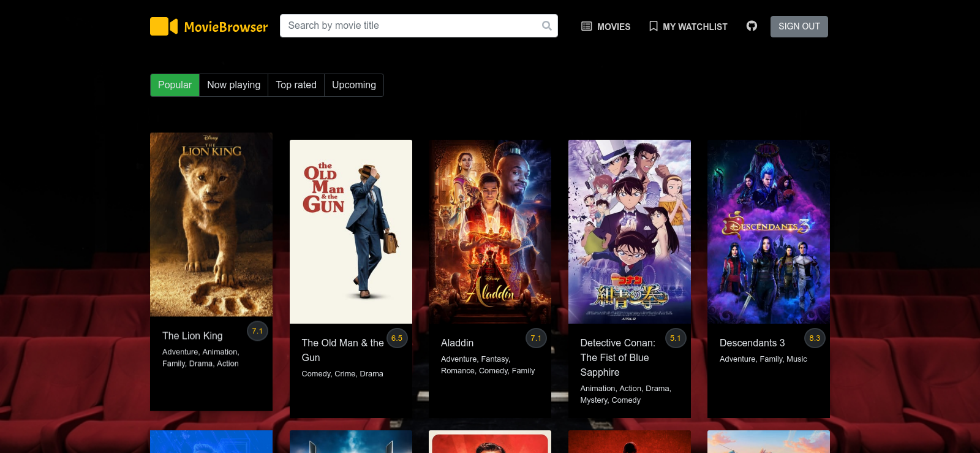Show Upcoming movies tab
980x453 pixels.
point(354,85)
